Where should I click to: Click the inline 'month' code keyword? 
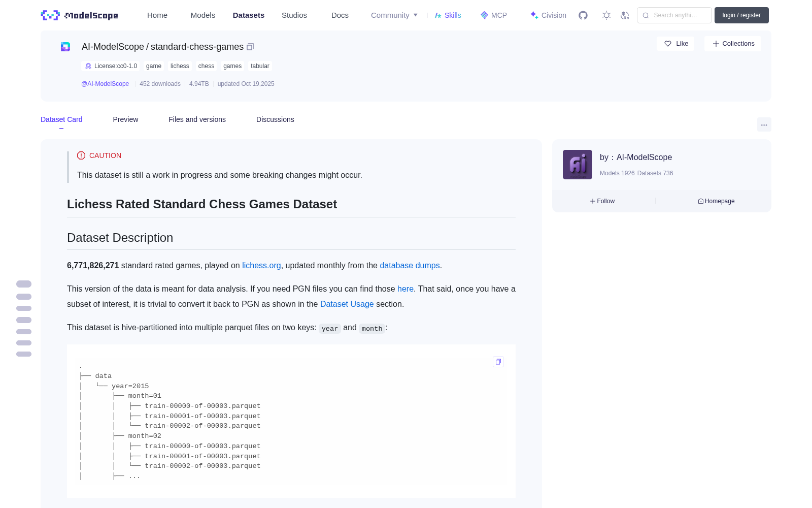tap(372, 329)
